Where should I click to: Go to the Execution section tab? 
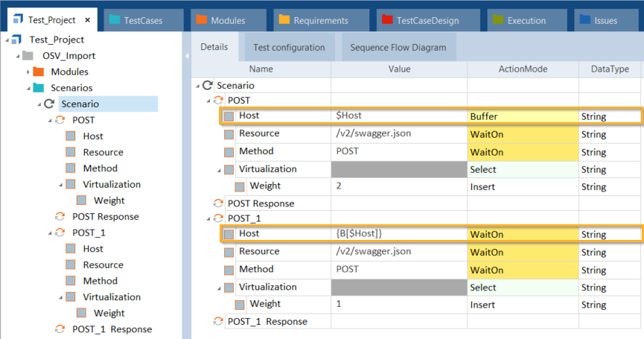coord(526,21)
